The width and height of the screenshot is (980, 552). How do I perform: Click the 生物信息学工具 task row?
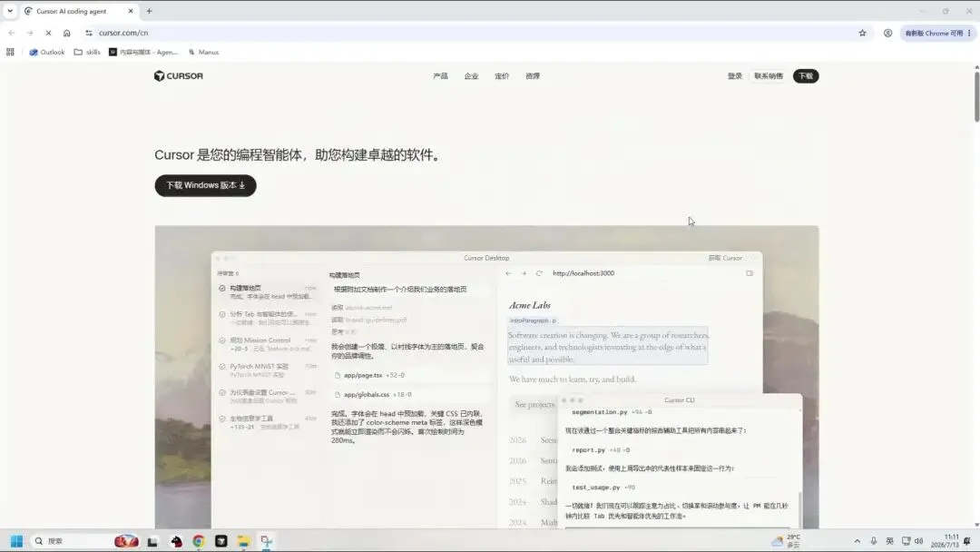point(268,422)
